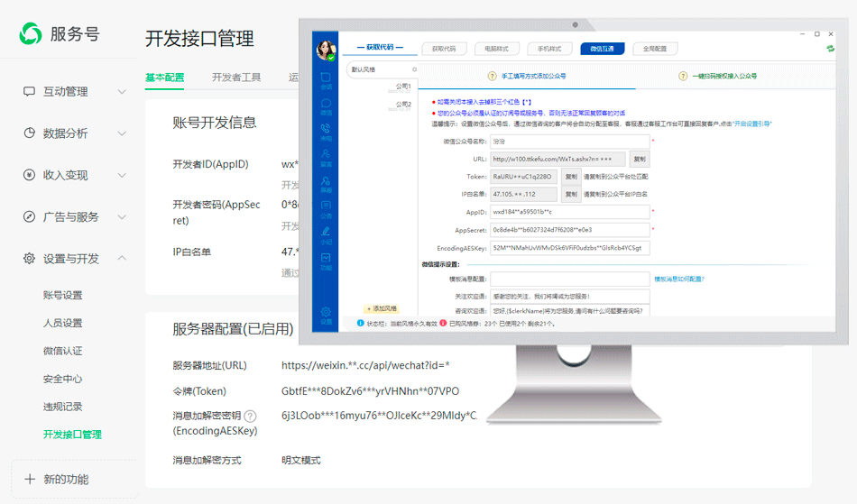Viewport: 857px width, 504px height.
Task: Click the 关注欢迎语 input field
Action: (x=569, y=297)
